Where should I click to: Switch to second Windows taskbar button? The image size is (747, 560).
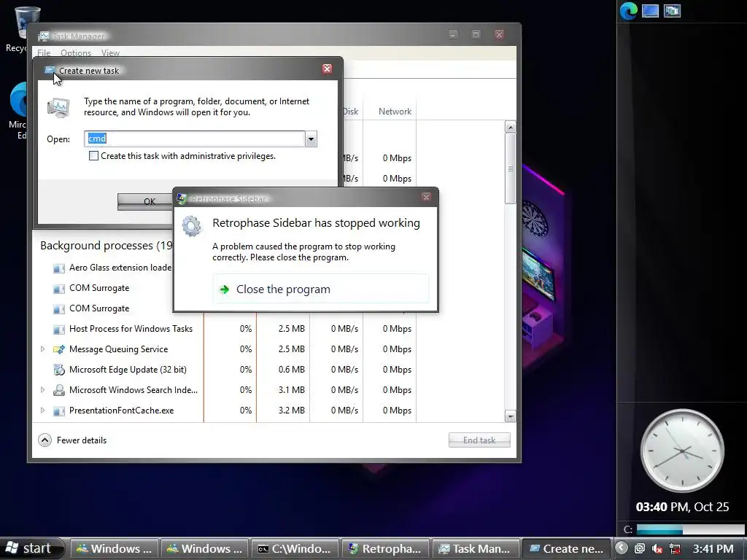204,548
